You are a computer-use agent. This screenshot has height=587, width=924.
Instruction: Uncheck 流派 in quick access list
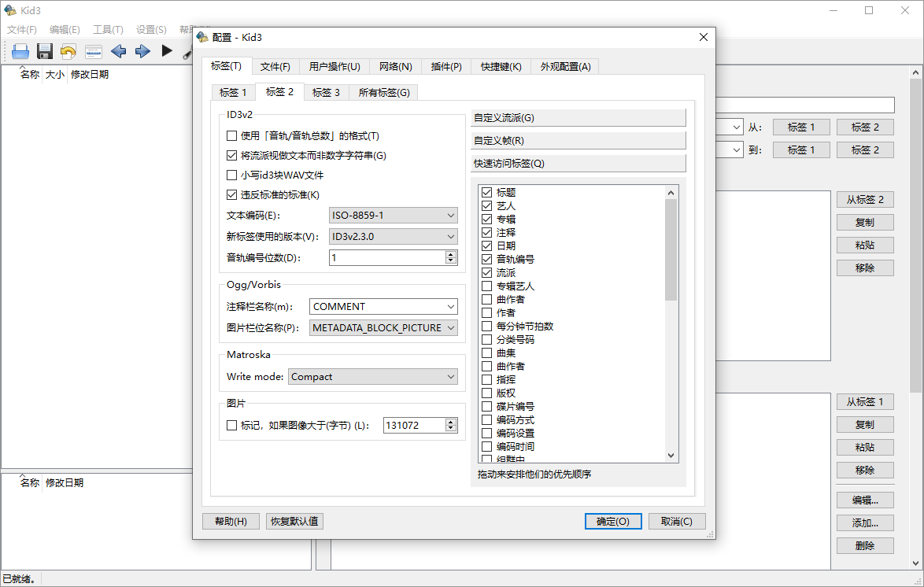[486, 273]
